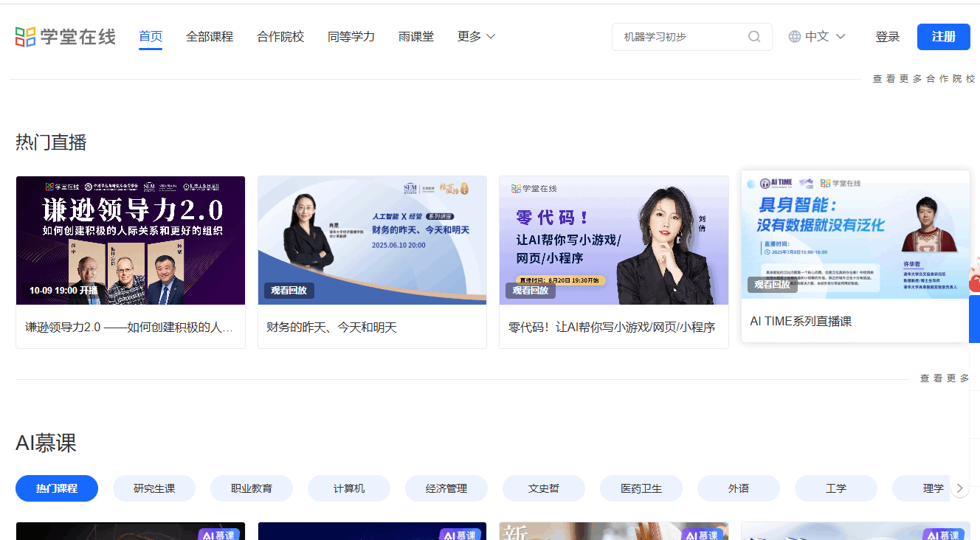This screenshot has width=980, height=540.
Task: Expand the 更多 navigation dropdown
Action: pyautogui.click(x=476, y=37)
